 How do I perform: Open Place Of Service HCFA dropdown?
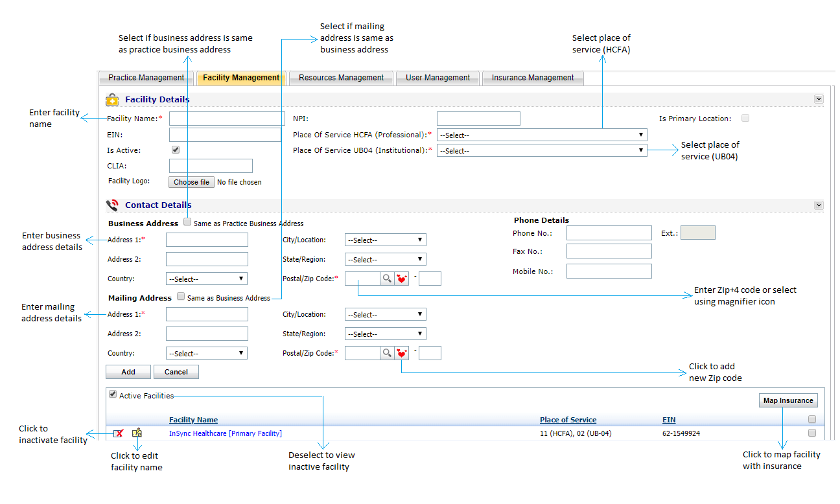click(x=542, y=135)
